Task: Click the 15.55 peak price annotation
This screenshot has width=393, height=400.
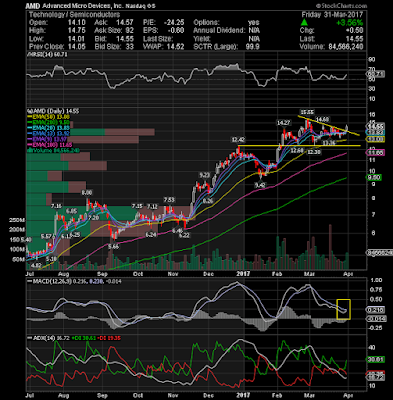Action: 306,112
